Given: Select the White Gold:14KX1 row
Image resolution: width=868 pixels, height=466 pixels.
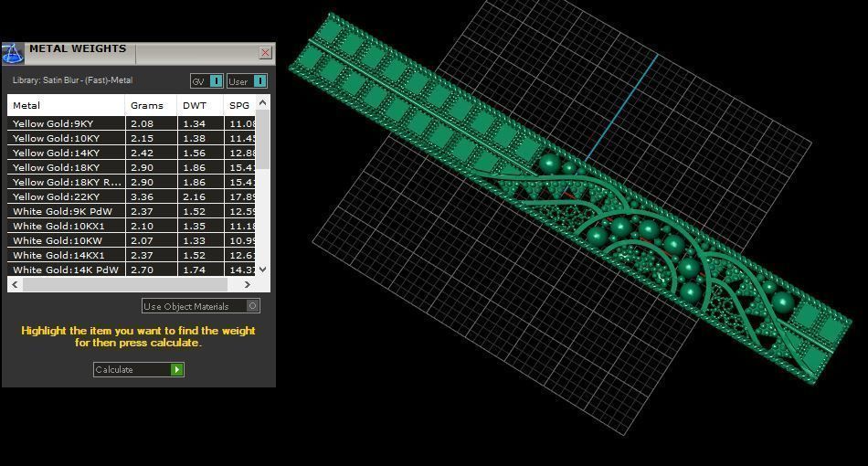Looking at the screenshot, I should tap(132, 255).
